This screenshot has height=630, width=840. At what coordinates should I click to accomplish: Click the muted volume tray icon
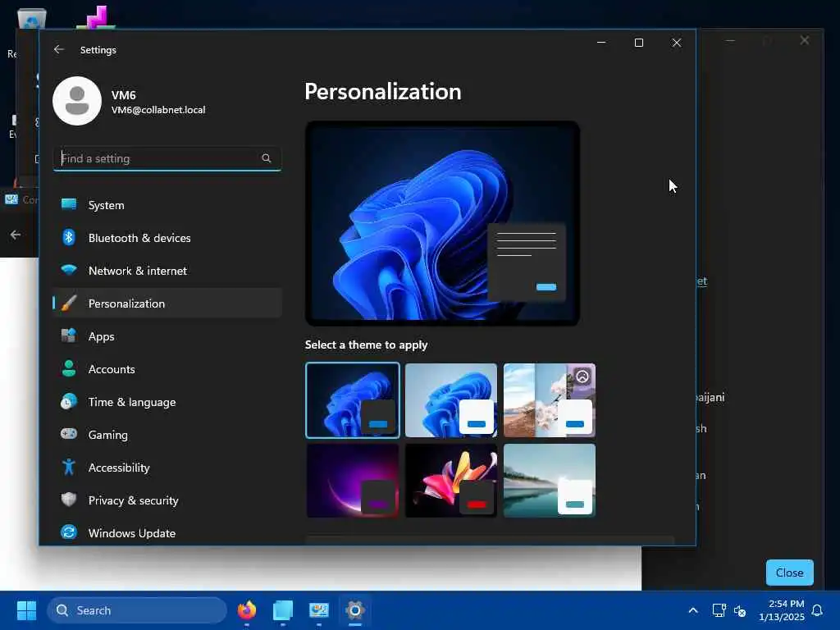point(740,610)
